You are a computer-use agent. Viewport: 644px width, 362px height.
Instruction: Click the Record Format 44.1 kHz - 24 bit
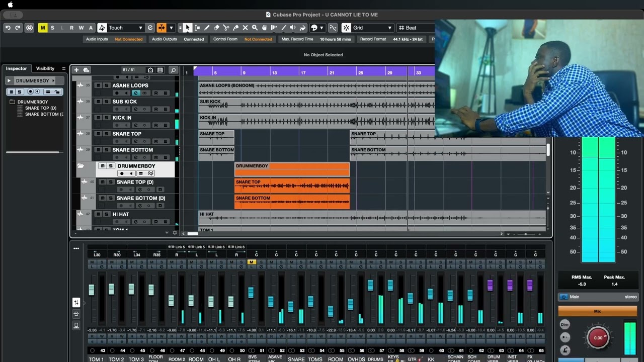click(x=408, y=39)
